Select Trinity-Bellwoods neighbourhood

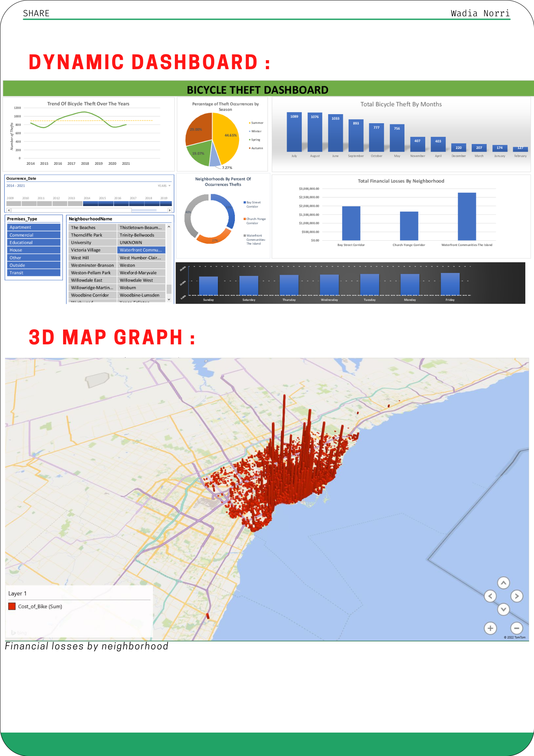pyautogui.click(x=141, y=235)
